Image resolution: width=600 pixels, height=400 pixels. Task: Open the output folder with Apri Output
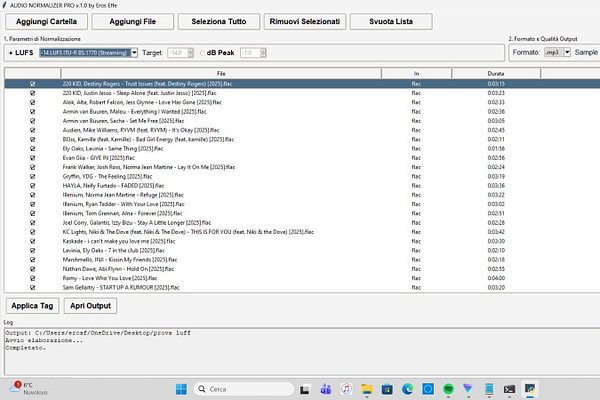click(x=90, y=306)
